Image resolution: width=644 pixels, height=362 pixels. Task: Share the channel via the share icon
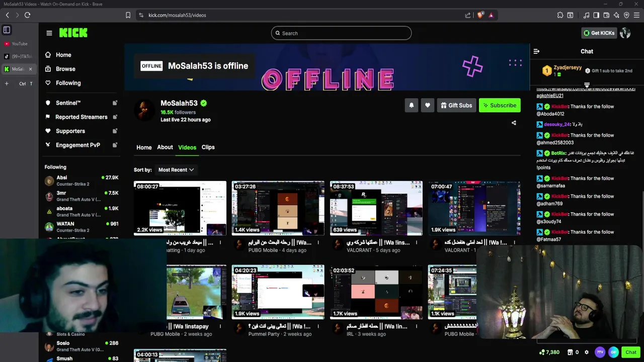point(514,123)
